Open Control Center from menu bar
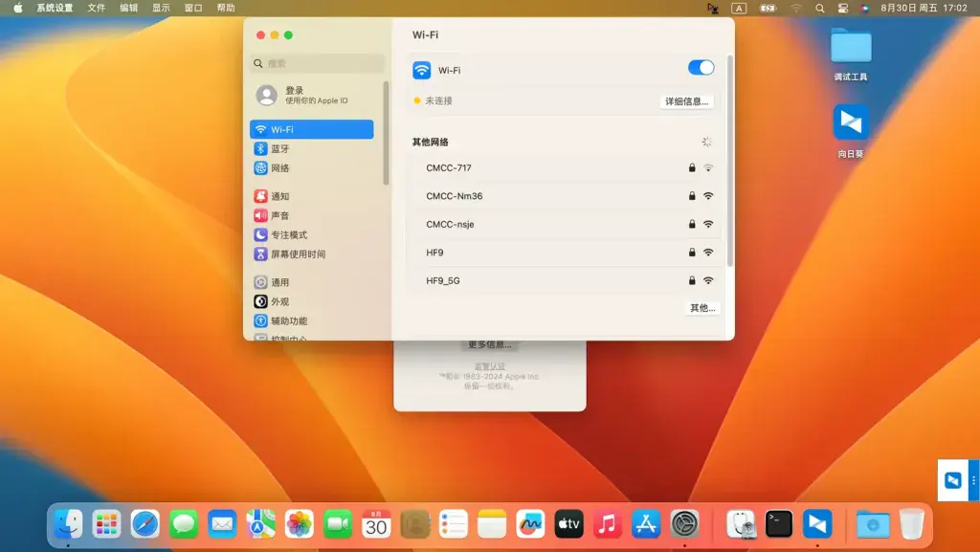Image resolution: width=980 pixels, height=552 pixels. click(843, 8)
